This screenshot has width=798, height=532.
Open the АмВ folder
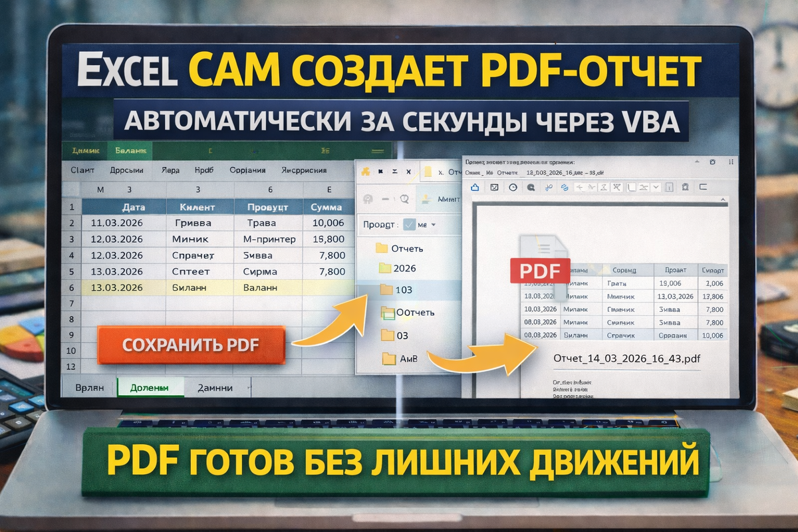click(399, 359)
